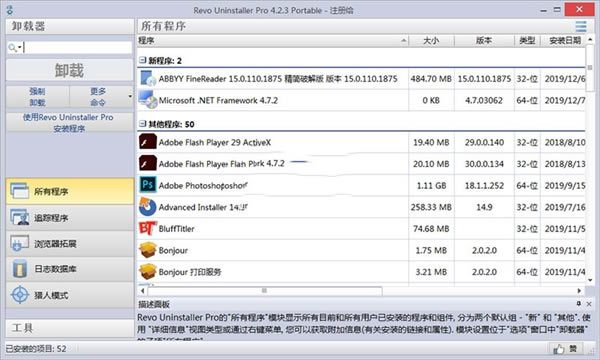
Task: Open the 更多命令 dropdown arrow
Action: 130,96
